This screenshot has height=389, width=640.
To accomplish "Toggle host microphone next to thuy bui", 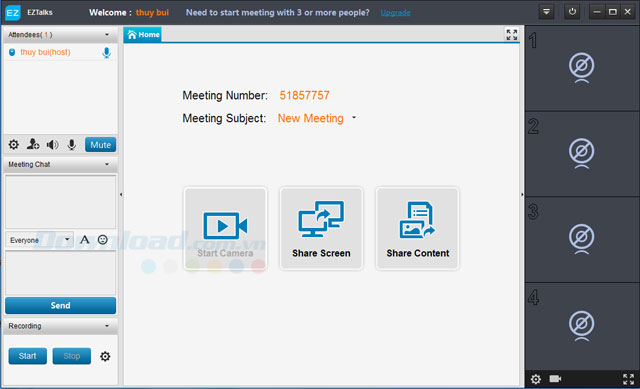I will (x=107, y=53).
